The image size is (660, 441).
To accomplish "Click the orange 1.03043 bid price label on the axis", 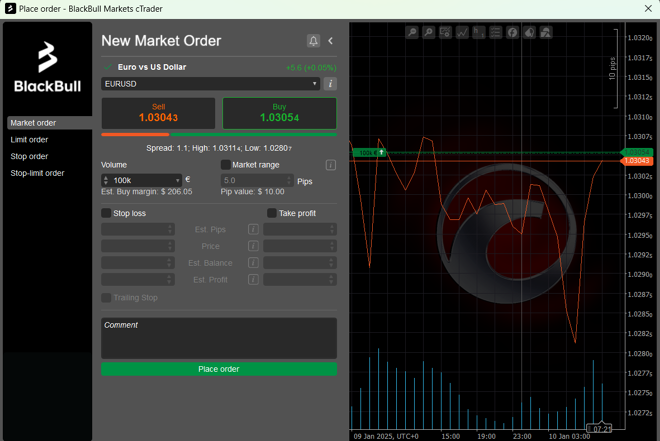I will [x=636, y=161].
